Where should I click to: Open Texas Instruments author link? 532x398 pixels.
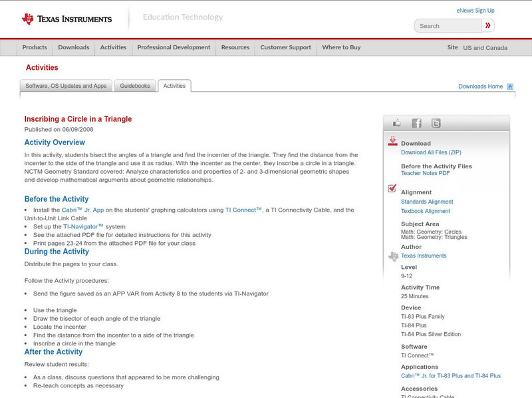coord(424,256)
